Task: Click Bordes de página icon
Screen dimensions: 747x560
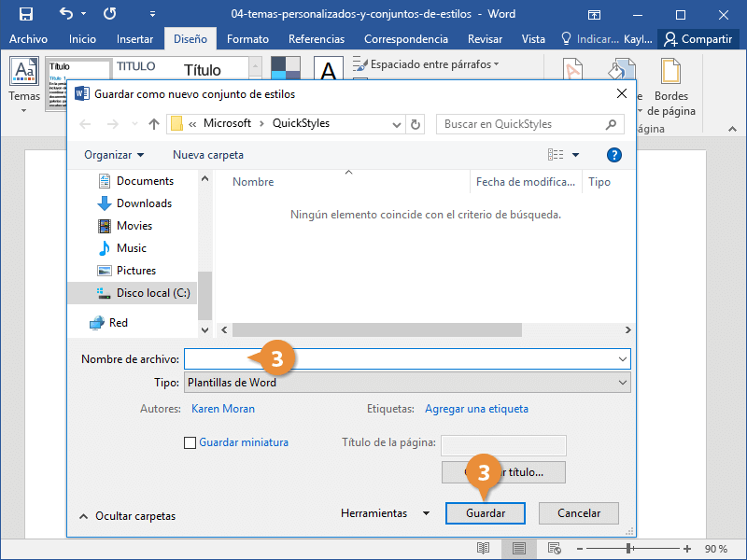Action: [x=670, y=87]
